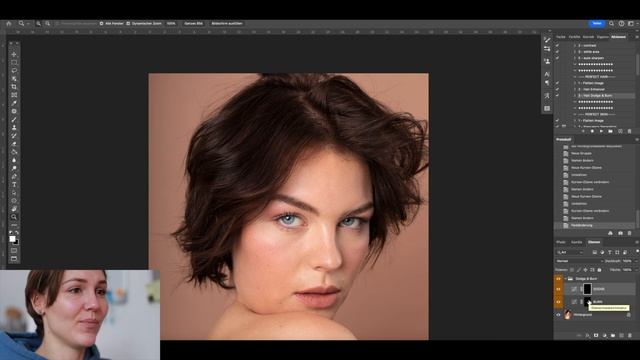Delete action with Aktionen panel trash icon

pos(629,131)
